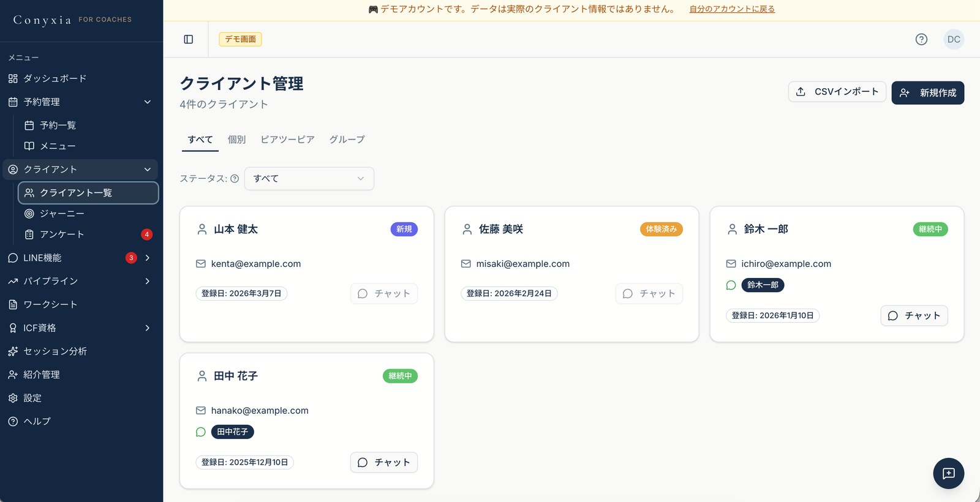Image resolution: width=980 pixels, height=502 pixels.
Task: Click the green LINE icon on 鈴木 一郎 card
Action: click(731, 285)
